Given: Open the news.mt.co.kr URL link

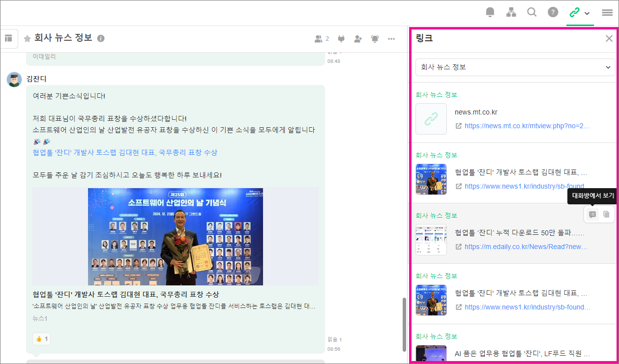Looking at the screenshot, I should pos(527,126).
